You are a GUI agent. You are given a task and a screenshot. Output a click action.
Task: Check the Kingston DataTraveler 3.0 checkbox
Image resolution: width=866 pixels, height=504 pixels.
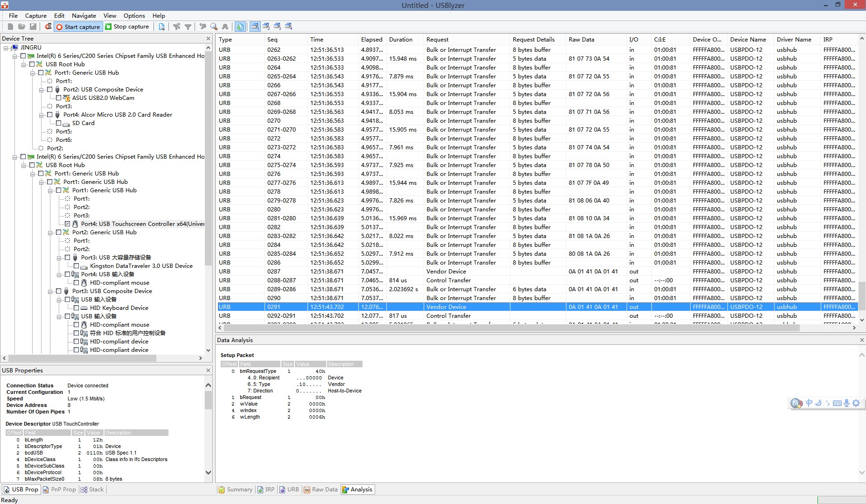(76, 266)
